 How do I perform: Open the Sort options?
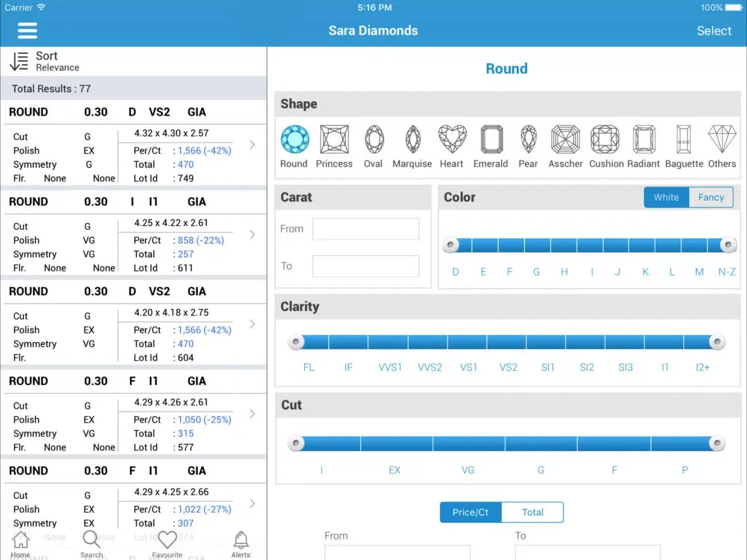[x=45, y=61]
